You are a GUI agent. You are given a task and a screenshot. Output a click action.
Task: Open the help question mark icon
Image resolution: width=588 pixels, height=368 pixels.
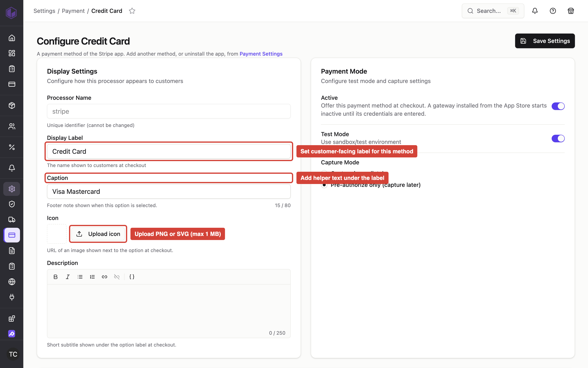pos(553,11)
